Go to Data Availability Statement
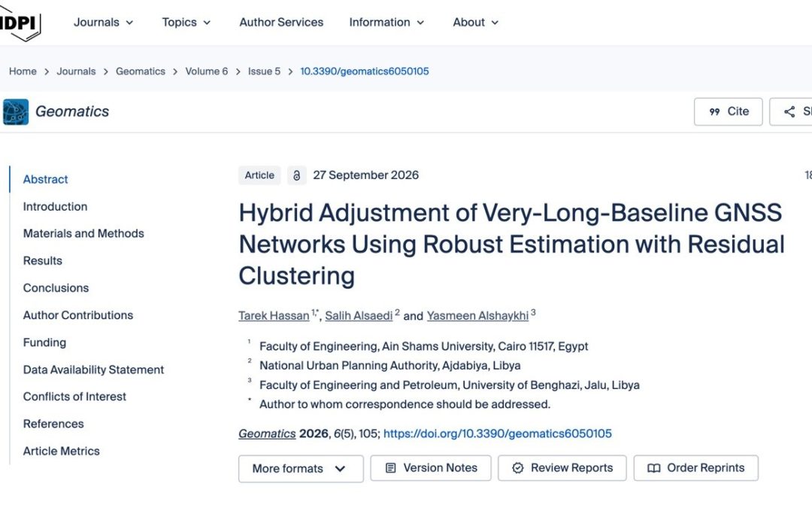The image size is (812, 508). 93,370
